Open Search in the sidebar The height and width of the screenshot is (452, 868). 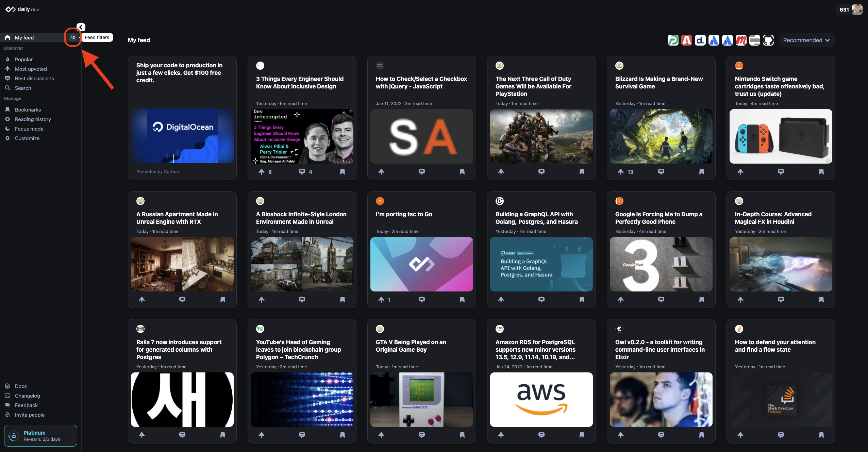pos(23,88)
